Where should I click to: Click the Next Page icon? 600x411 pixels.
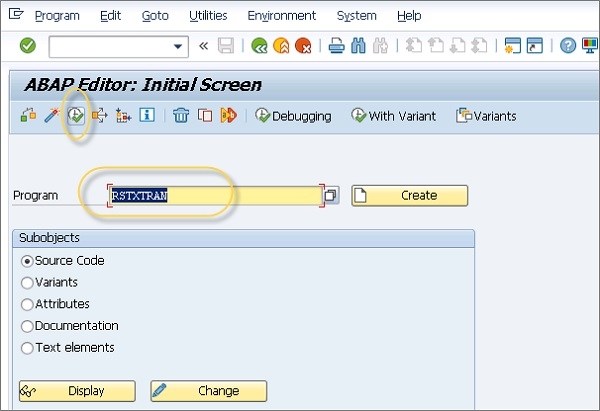point(457,46)
